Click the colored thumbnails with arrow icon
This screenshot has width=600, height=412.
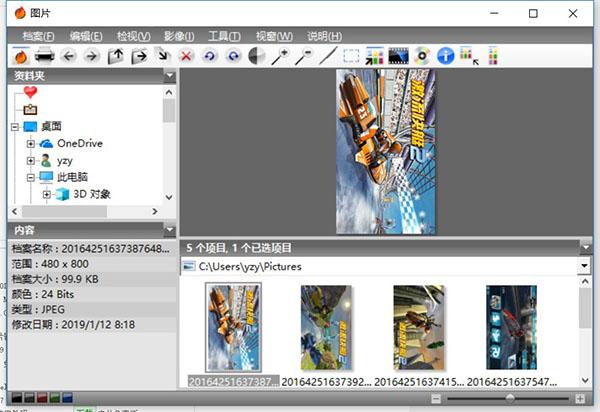click(x=375, y=56)
